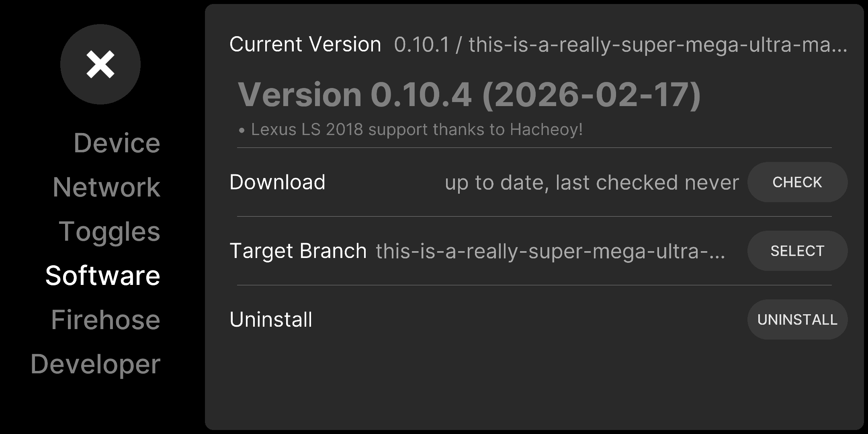Click the UNINSTALL button

click(797, 319)
